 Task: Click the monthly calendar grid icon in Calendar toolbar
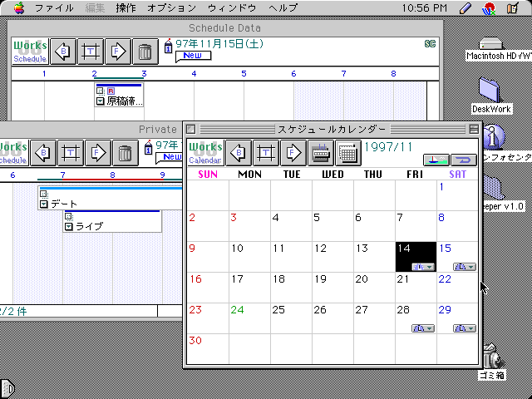(x=348, y=153)
